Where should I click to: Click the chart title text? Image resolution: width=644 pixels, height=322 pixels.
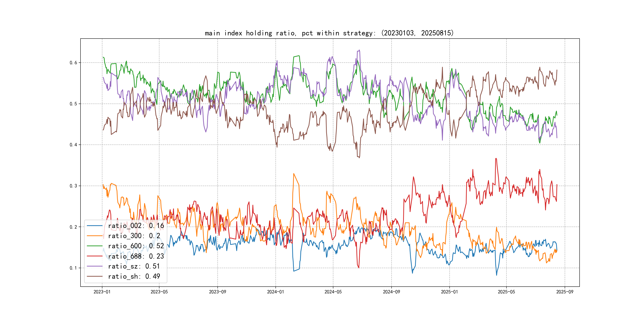329,33
